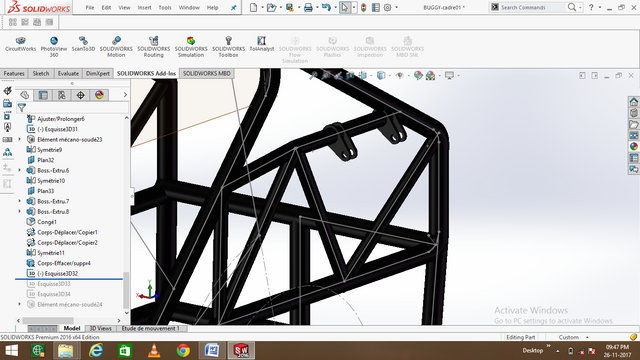Open VLC media player from taskbar

click(154, 351)
